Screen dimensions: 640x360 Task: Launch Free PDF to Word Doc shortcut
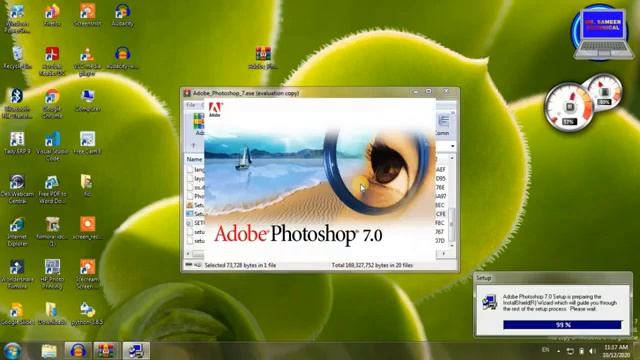52,189
